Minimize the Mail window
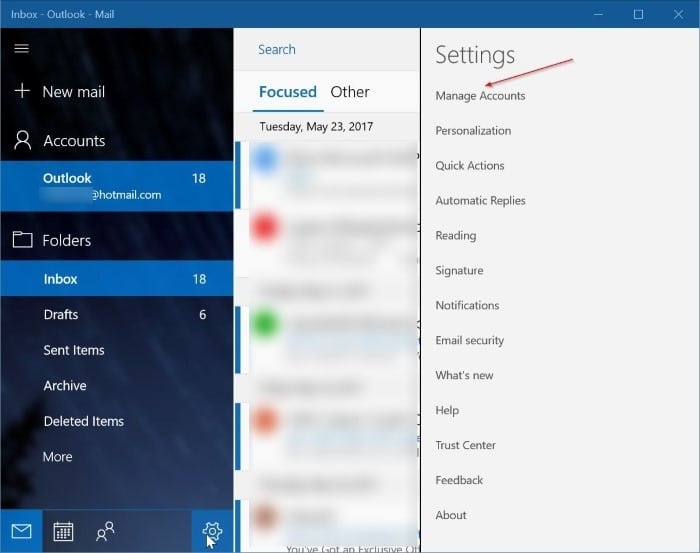Screen dimensions: 700x553 tap(598, 14)
